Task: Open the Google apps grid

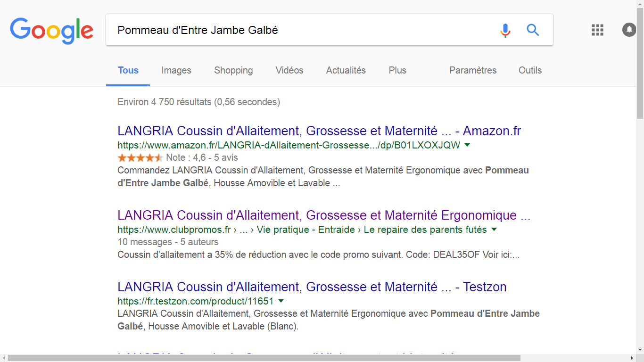Action: 597,30
